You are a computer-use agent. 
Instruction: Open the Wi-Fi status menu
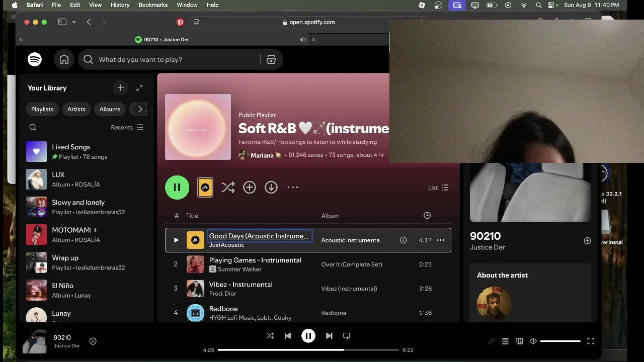(x=524, y=5)
